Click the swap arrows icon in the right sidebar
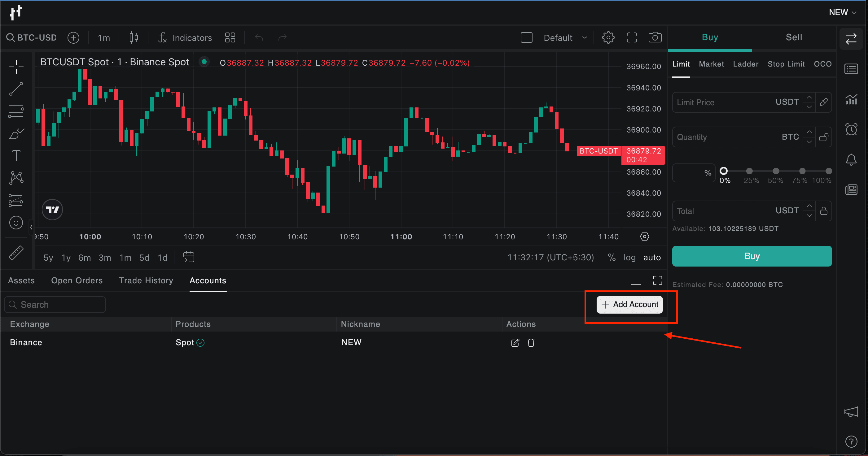Viewport: 868px width, 456px height. (x=851, y=39)
